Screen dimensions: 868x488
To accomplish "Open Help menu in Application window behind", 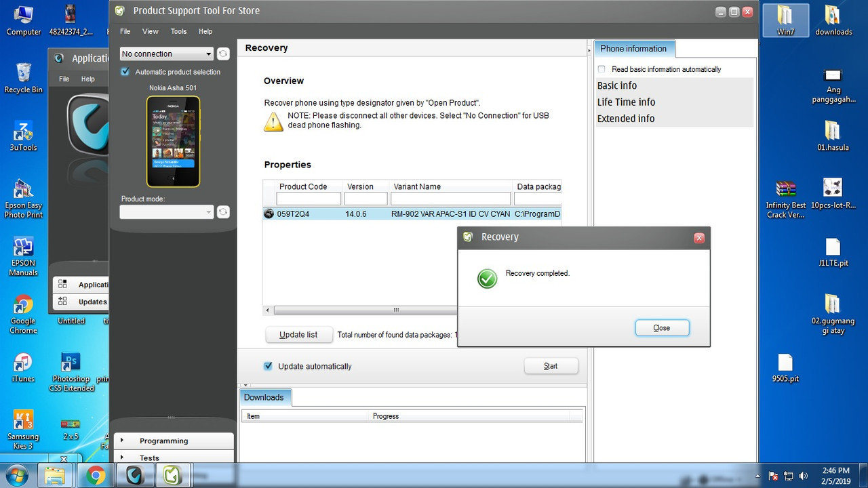I will (88, 79).
